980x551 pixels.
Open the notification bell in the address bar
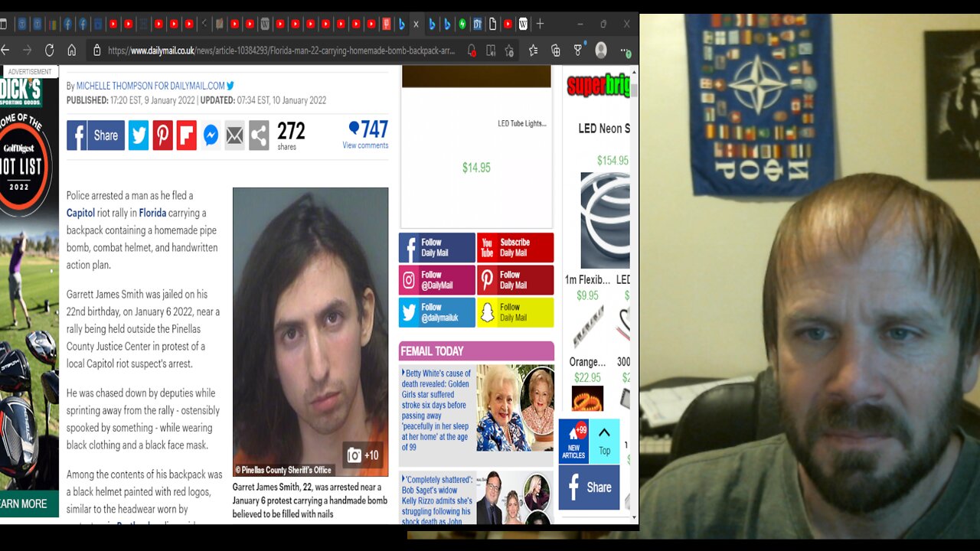(472, 51)
